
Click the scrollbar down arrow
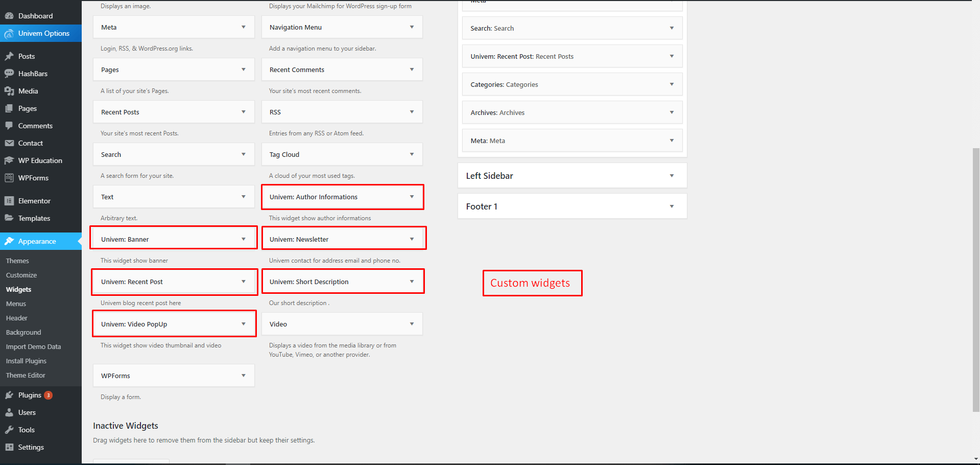976,459
